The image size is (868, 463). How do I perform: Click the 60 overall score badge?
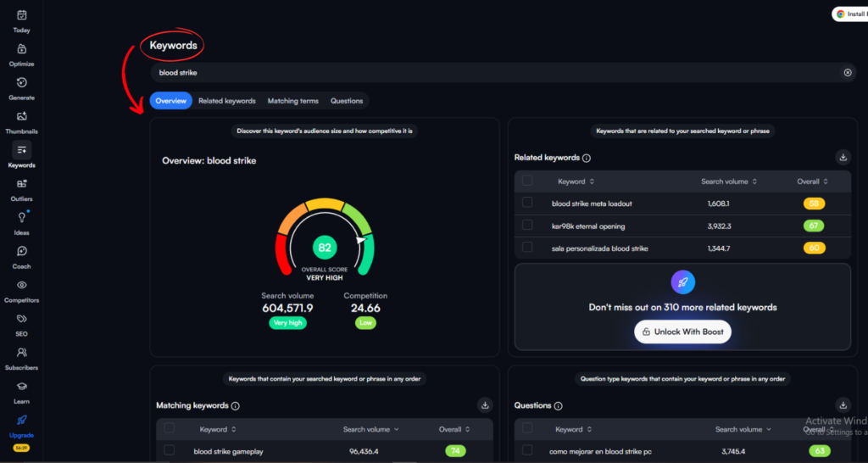tap(814, 248)
